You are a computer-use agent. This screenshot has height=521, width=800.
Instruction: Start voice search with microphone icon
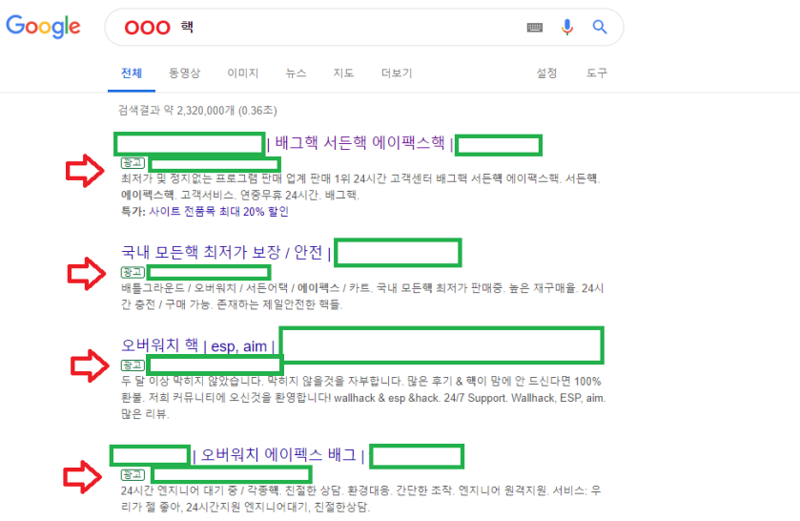(567, 27)
